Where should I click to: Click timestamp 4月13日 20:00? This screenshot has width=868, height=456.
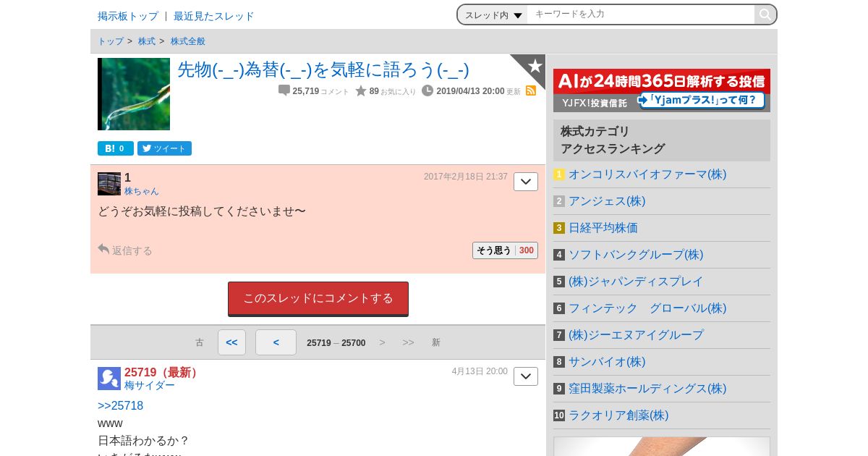480,371
